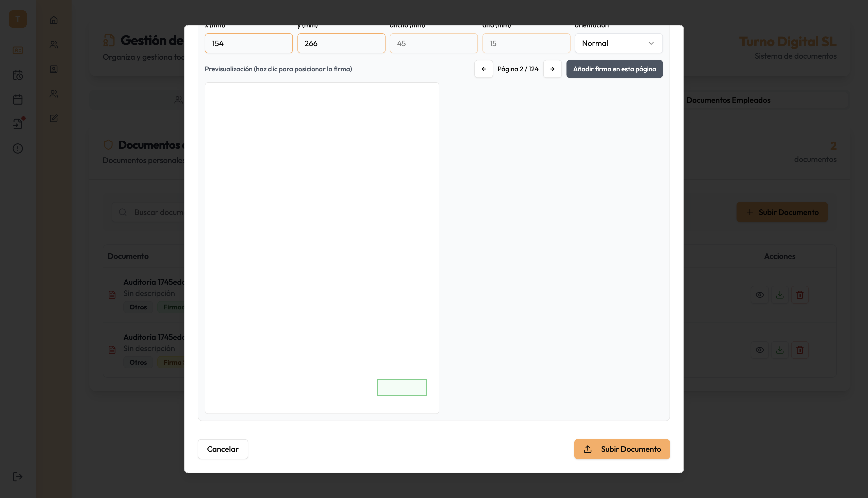868x498 pixels.
Task: Click the Documento column header
Action: pos(128,256)
